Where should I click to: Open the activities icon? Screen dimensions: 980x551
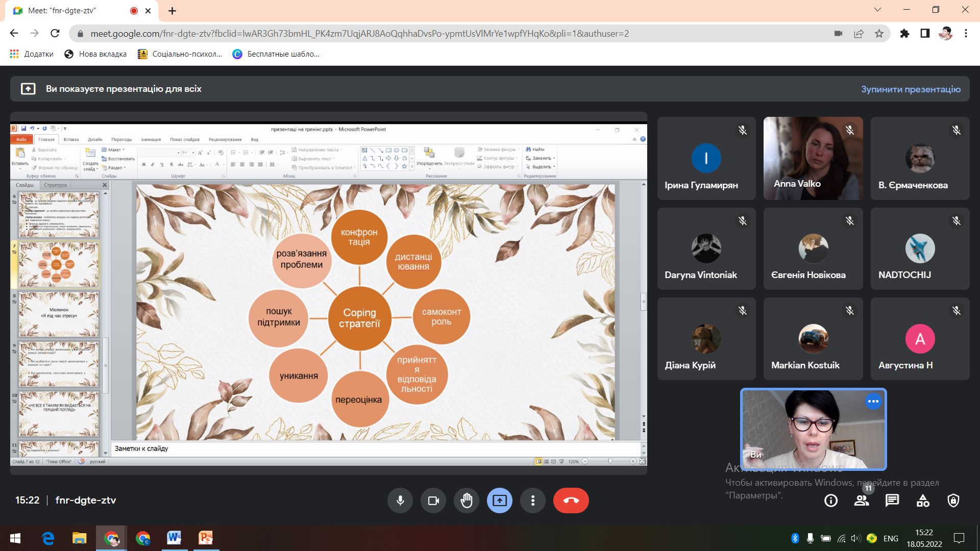pyautogui.click(x=923, y=501)
